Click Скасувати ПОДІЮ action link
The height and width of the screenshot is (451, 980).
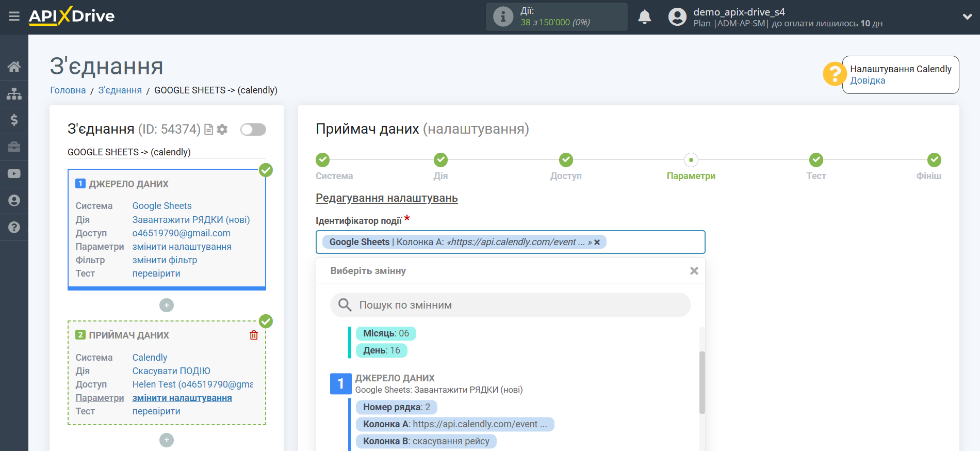click(171, 371)
